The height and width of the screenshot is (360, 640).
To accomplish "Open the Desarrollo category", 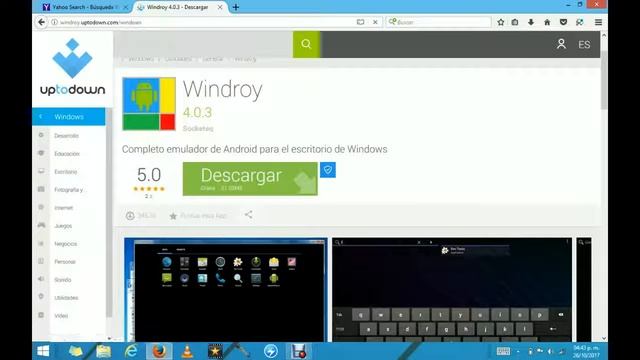I will point(66,136).
